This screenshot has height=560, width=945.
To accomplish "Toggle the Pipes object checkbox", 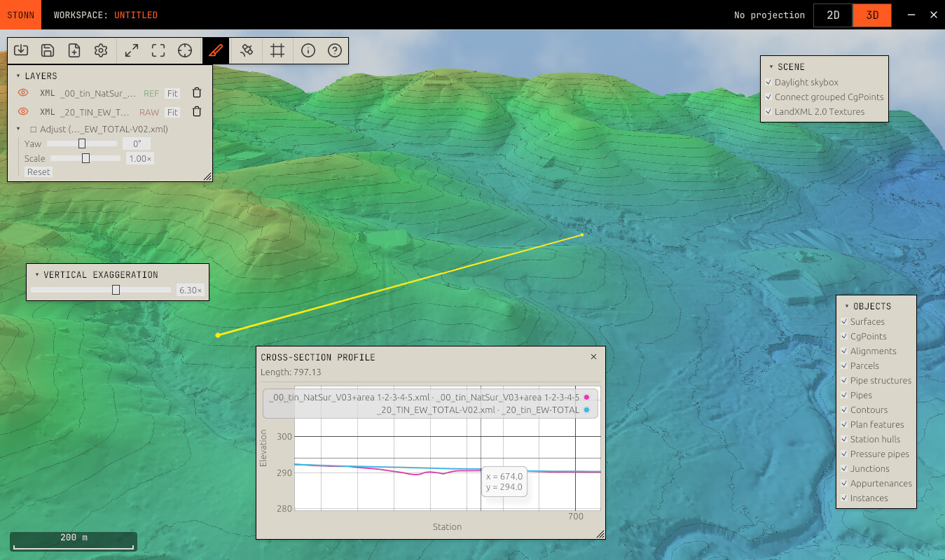I will pos(844,395).
